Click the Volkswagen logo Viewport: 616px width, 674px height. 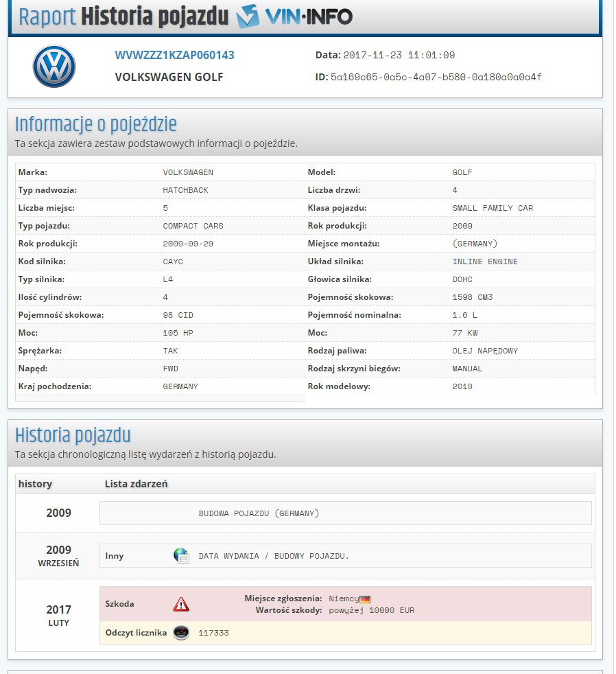point(54,66)
